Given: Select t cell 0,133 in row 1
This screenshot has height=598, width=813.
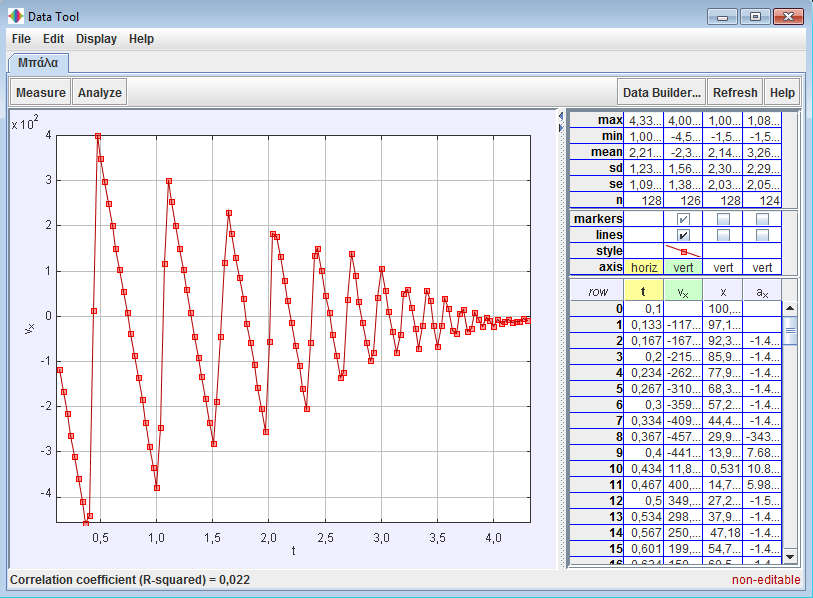Looking at the screenshot, I should (x=643, y=325).
